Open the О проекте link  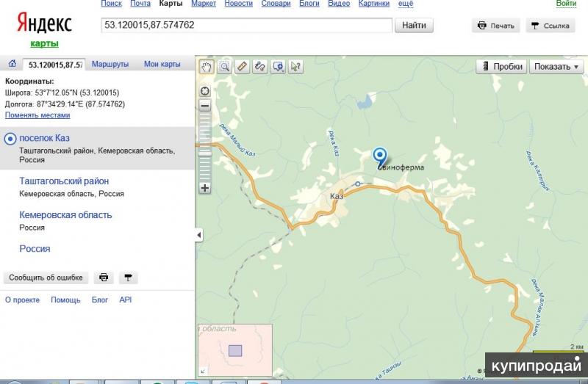pos(22,300)
